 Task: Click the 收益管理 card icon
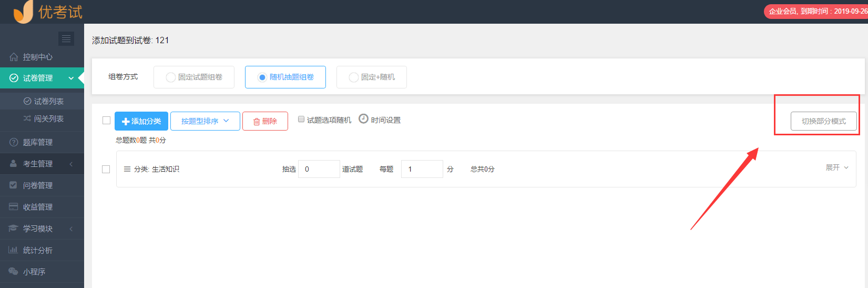point(13,207)
